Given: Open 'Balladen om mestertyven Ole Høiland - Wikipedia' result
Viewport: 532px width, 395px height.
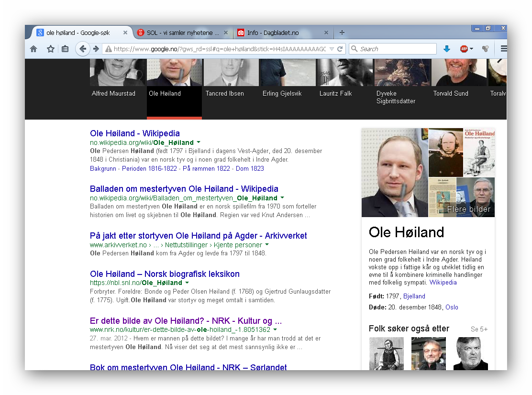Looking at the screenshot, I should 184,188.
